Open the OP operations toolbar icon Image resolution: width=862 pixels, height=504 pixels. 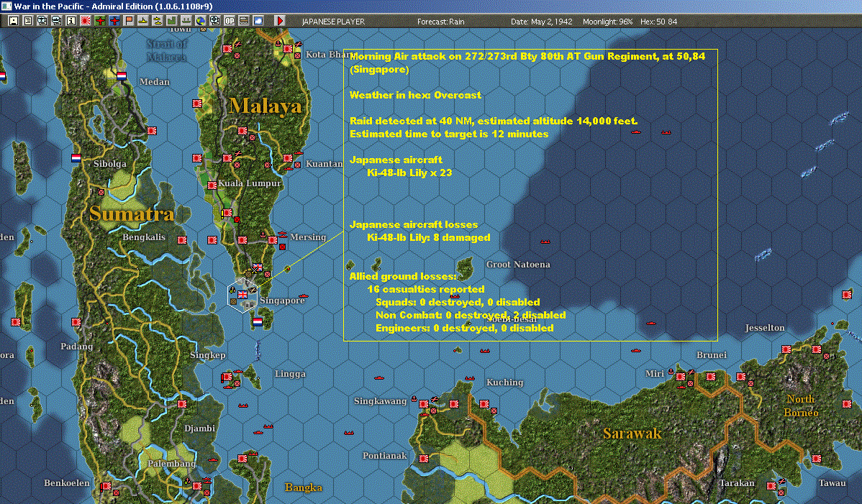pos(230,21)
